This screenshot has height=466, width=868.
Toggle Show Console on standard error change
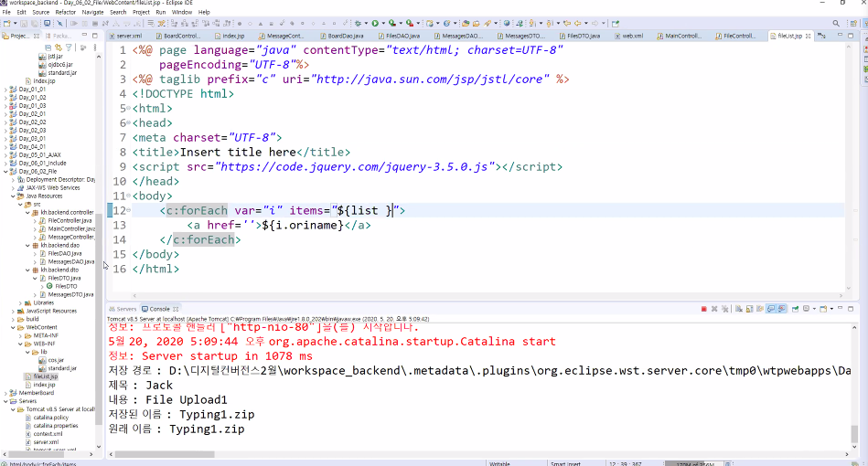[x=782, y=309]
